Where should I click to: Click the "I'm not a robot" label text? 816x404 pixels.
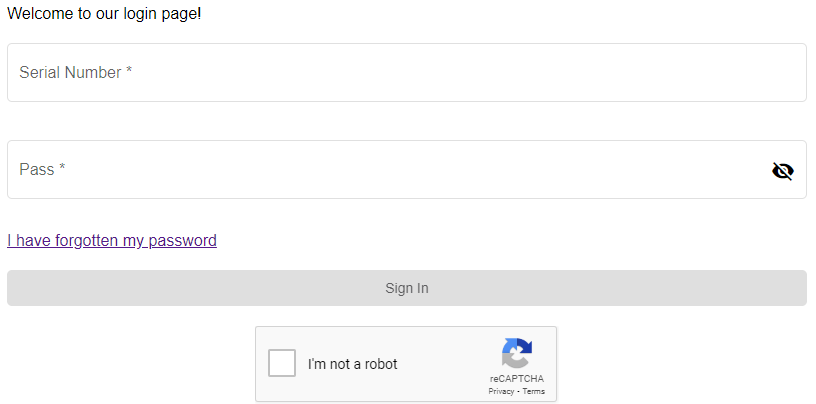352,364
